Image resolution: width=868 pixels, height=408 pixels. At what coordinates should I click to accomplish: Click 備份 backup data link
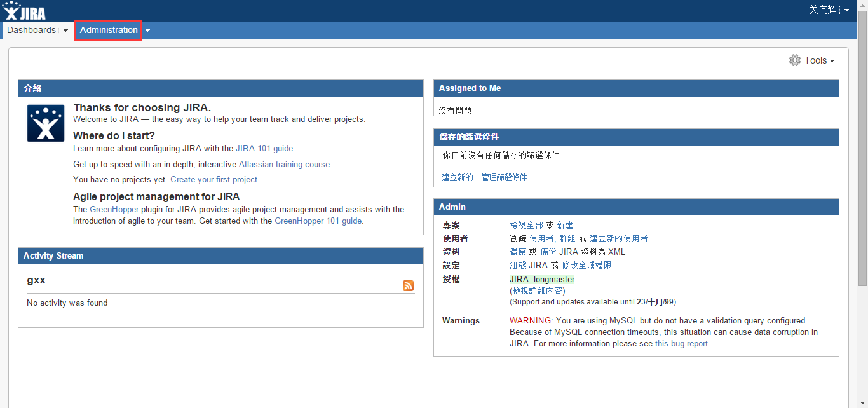point(548,252)
